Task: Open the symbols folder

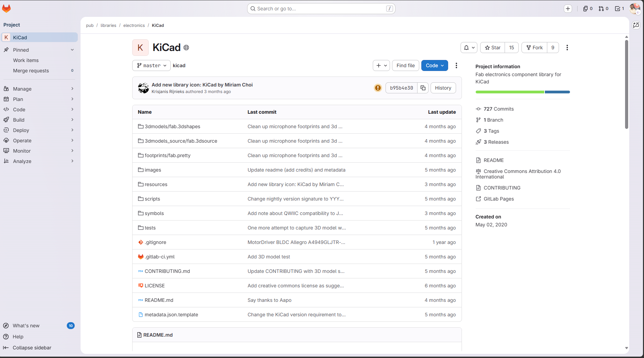Action: [154, 213]
